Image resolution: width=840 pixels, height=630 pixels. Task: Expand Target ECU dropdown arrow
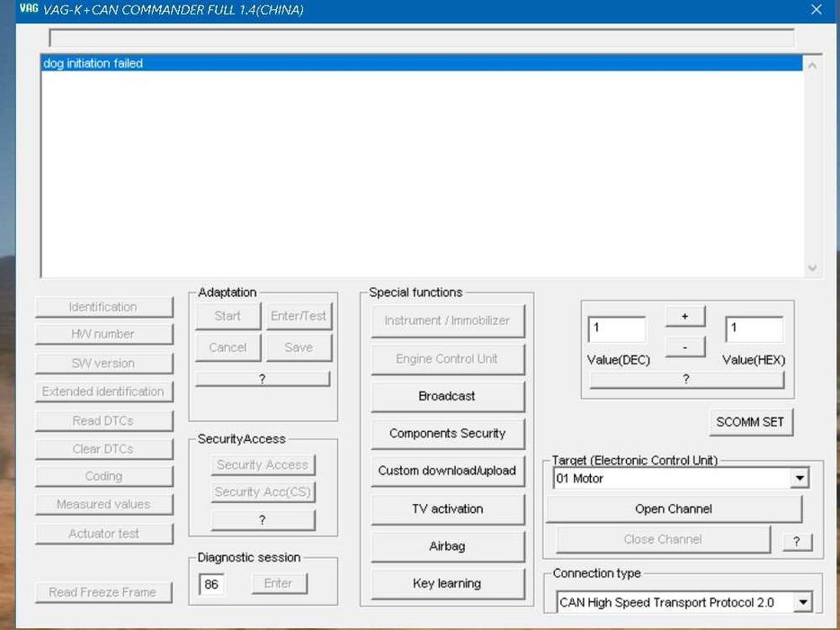tap(800, 478)
